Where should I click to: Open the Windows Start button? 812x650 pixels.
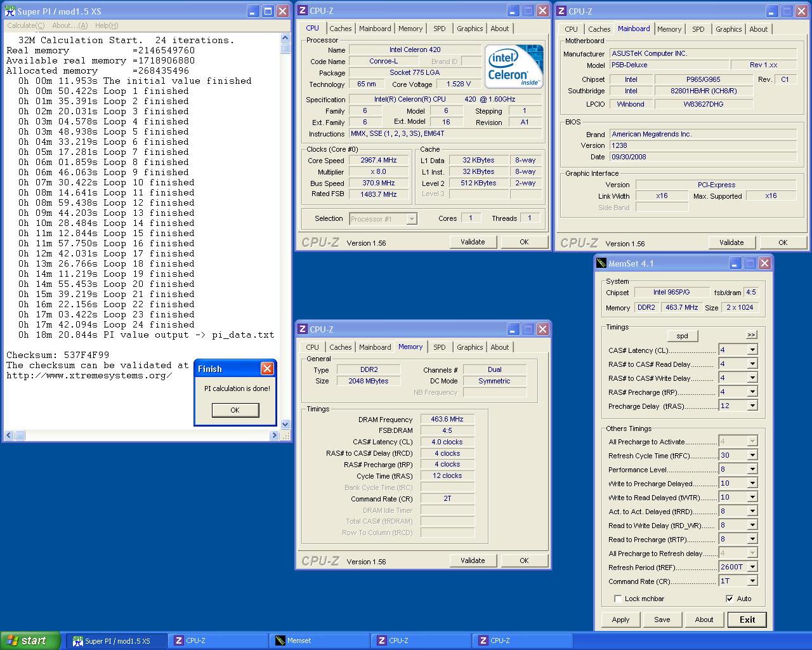30,640
